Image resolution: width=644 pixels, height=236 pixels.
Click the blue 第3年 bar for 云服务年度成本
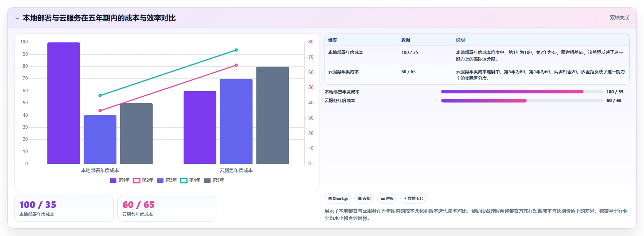coord(236,121)
